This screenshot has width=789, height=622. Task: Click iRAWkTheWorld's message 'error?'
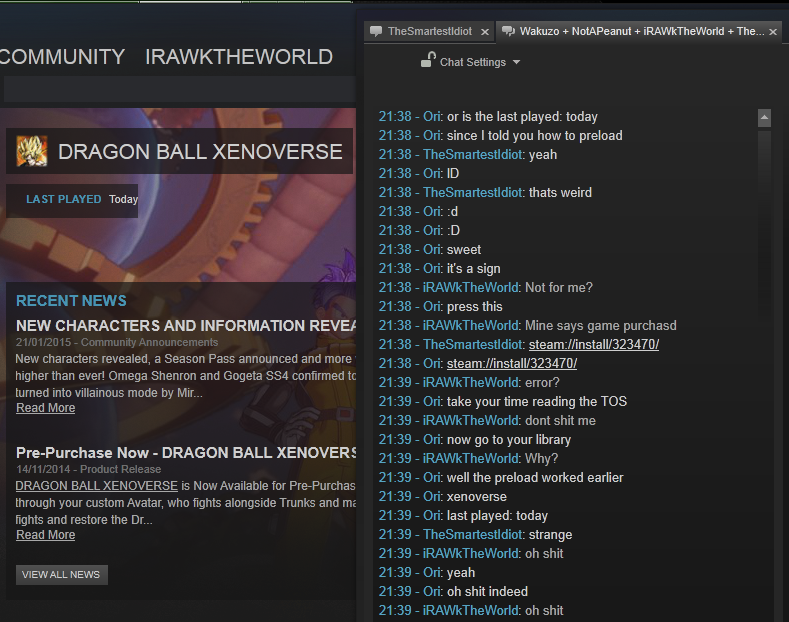pos(542,382)
